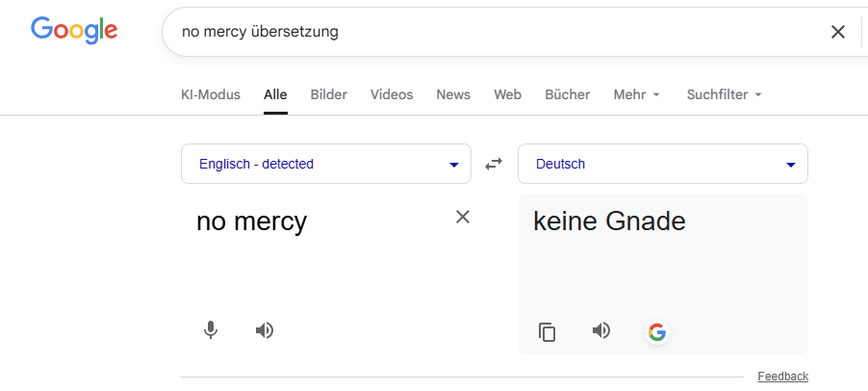Expand the Mehr menu
Viewport: 868px width, 391px height.
coord(636,94)
